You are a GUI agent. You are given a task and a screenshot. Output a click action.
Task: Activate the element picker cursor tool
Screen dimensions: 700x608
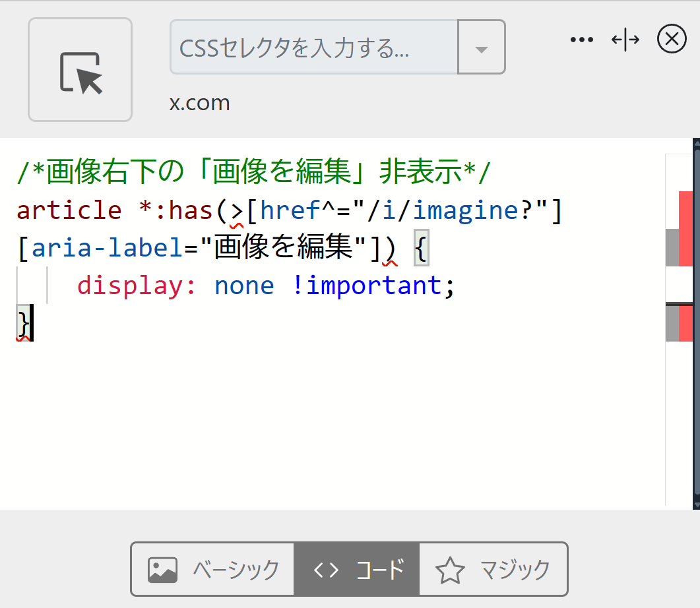point(80,70)
